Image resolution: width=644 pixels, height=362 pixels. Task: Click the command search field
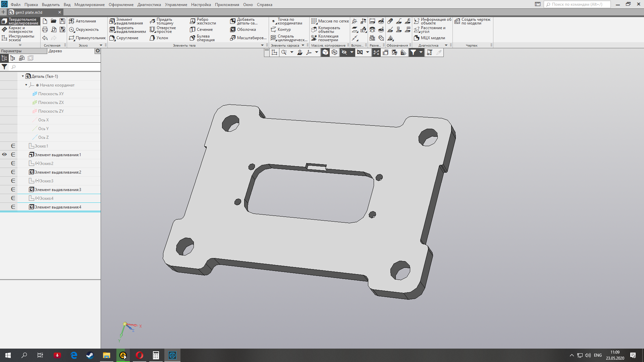tap(577, 4)
